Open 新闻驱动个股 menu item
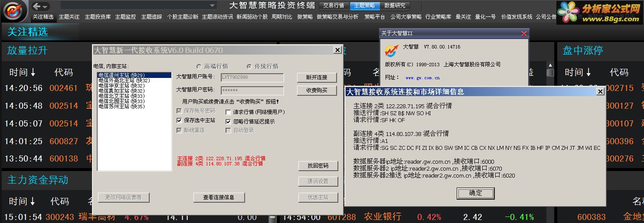Screen dimensions: 644x223 click(252, 17)
